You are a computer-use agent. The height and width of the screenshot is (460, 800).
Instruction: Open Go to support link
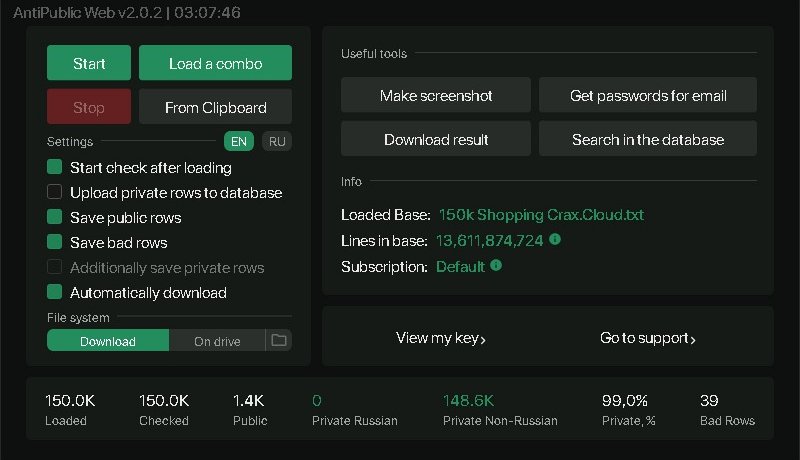tap(648, 338)
